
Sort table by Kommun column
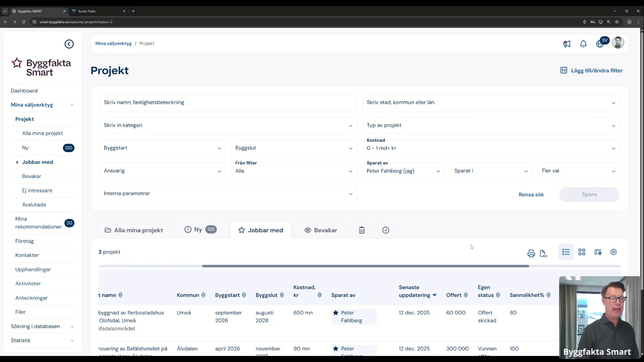click(203, 295)
